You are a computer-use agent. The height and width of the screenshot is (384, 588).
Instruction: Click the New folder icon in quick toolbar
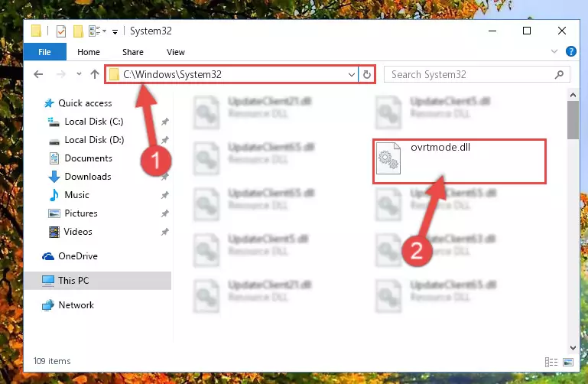(x=78, y=31)
